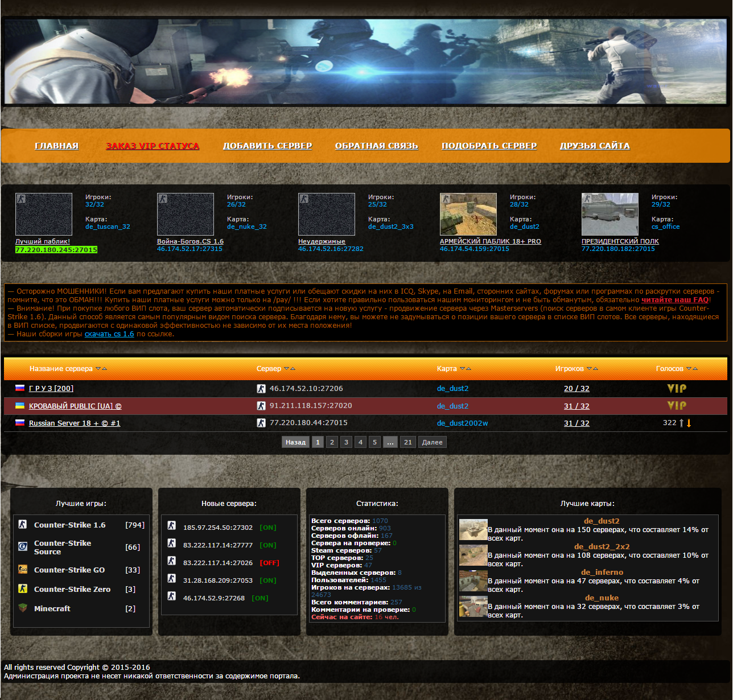Viewport: 733px width, 700px height.
Task: Click the Counter-Strike GO game icon
Action: pos(23,569)
